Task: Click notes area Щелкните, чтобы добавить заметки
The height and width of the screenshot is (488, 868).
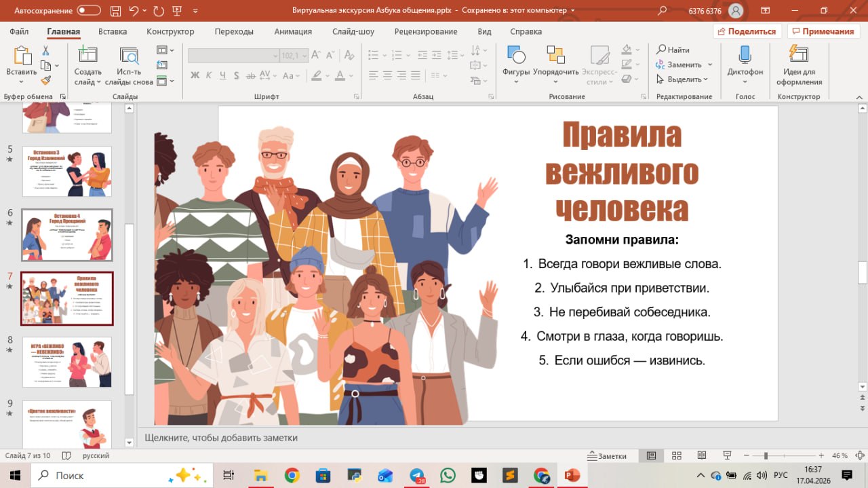Action: coord(221,438)
